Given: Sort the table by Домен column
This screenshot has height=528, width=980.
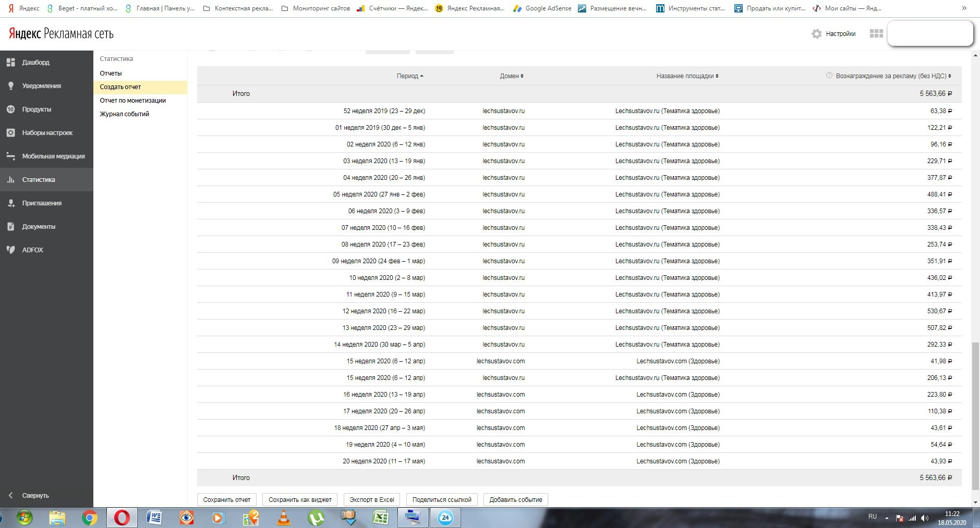Looking at the screenshot, I should (x=512, y=76).
